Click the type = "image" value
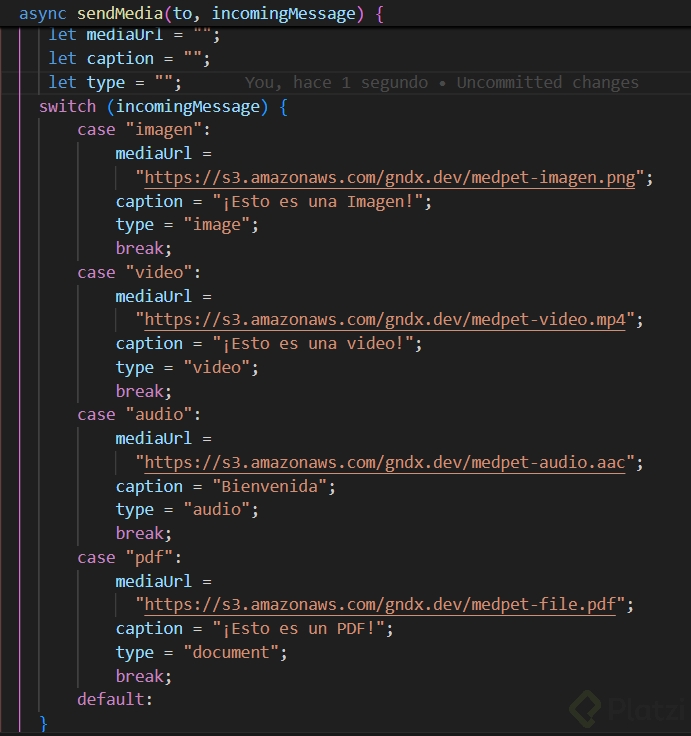 [217, 225]
